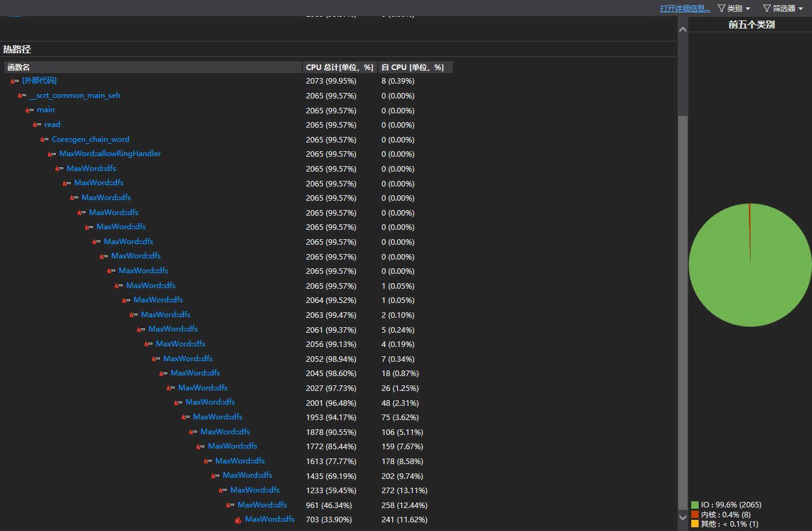Open the main function link

point(46,110)
